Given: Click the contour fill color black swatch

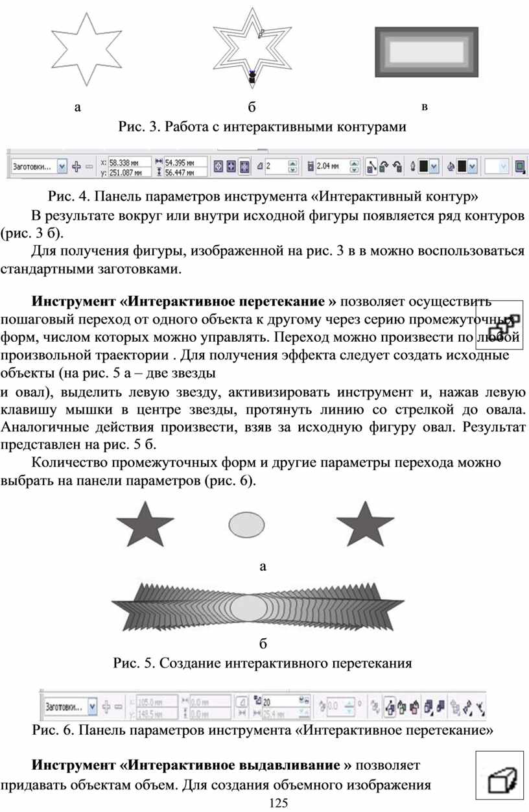Looking at the screenshot, I should 462,167.
